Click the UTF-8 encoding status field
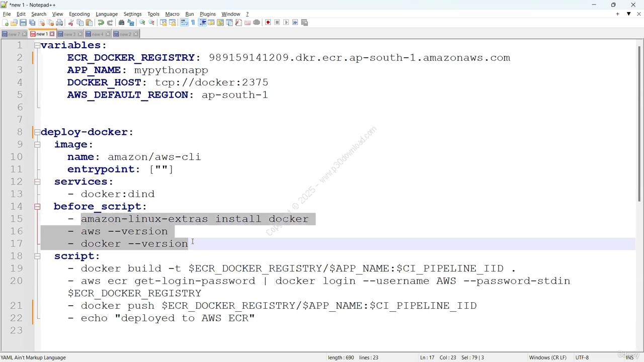644x362 pixels. point(582,357)
